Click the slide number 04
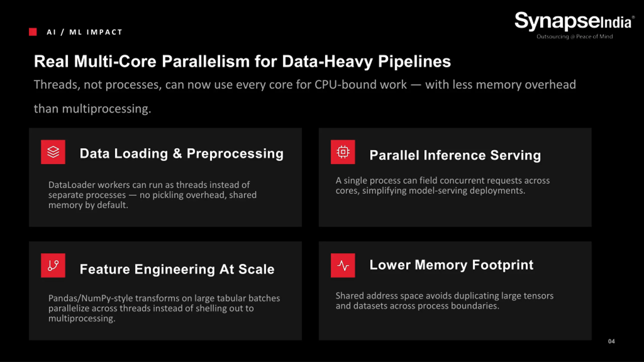 pyautogui.click(x=612, y=341)
